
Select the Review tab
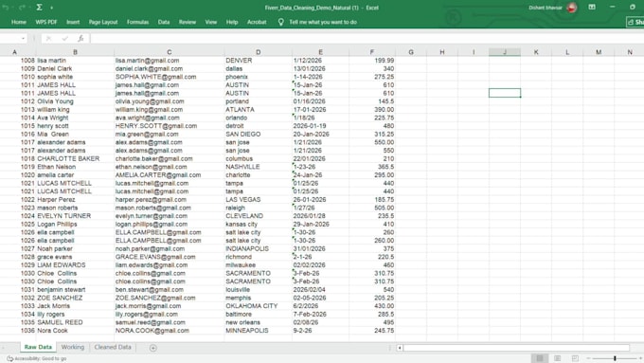pos(188,22)
